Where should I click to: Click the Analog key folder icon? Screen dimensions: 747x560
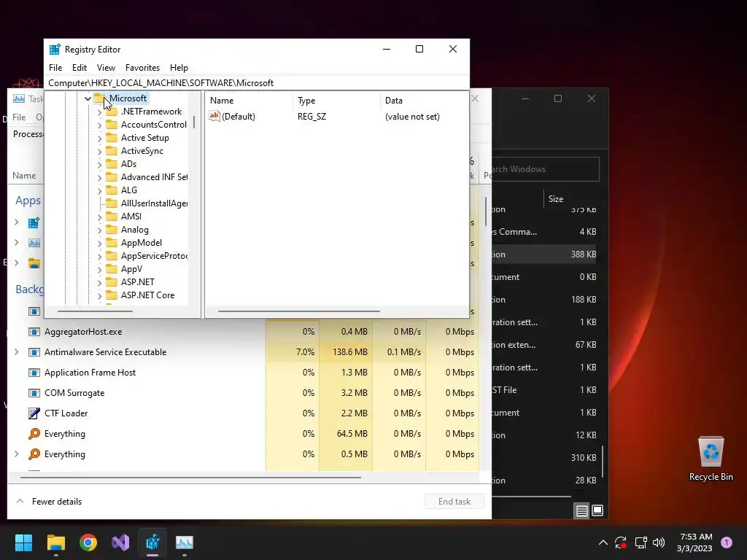[112, 230]
